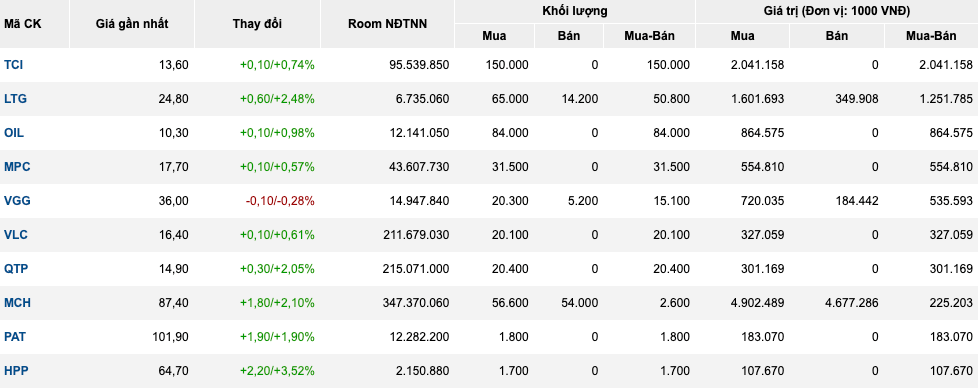Image resolution: width=980 pixels, height=389 pixels.
Task: Click the Mua header under Khối lượng
Action: [x=494, y=36]
